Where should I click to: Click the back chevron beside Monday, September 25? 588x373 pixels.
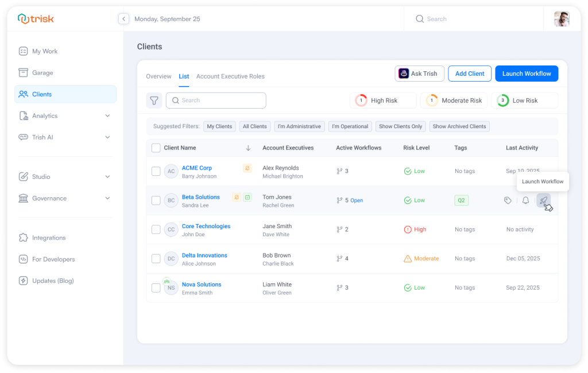point(123,18)
